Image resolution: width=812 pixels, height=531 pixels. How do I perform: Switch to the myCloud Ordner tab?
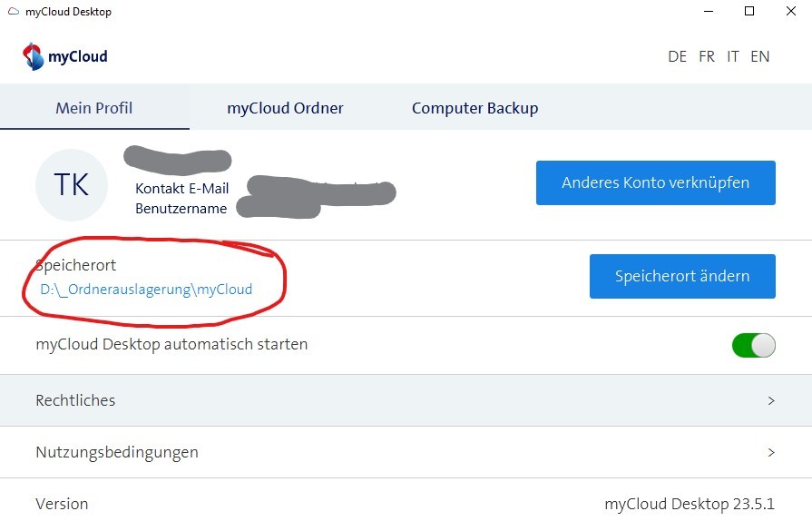[x=285, y=108]
